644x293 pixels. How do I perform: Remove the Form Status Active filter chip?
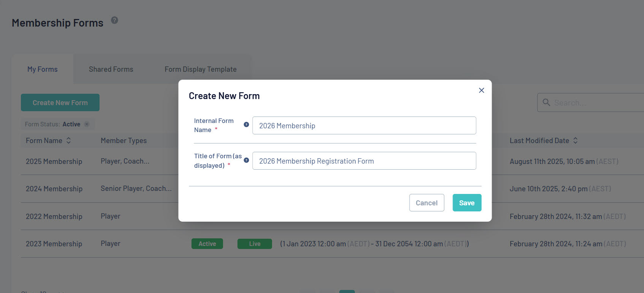point(87,124)
